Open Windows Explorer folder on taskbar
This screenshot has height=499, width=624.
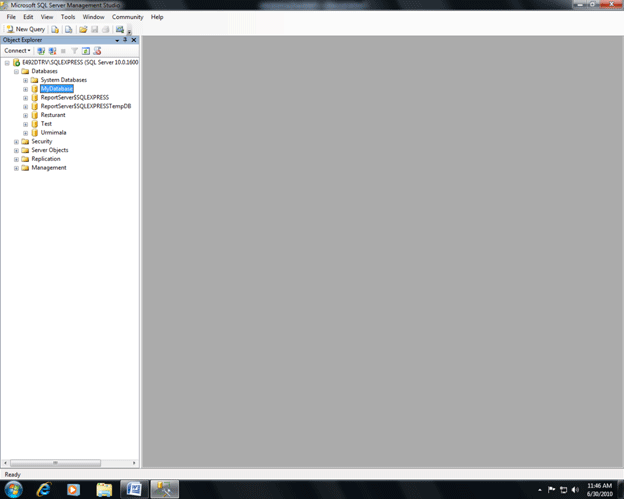[104, 489]
